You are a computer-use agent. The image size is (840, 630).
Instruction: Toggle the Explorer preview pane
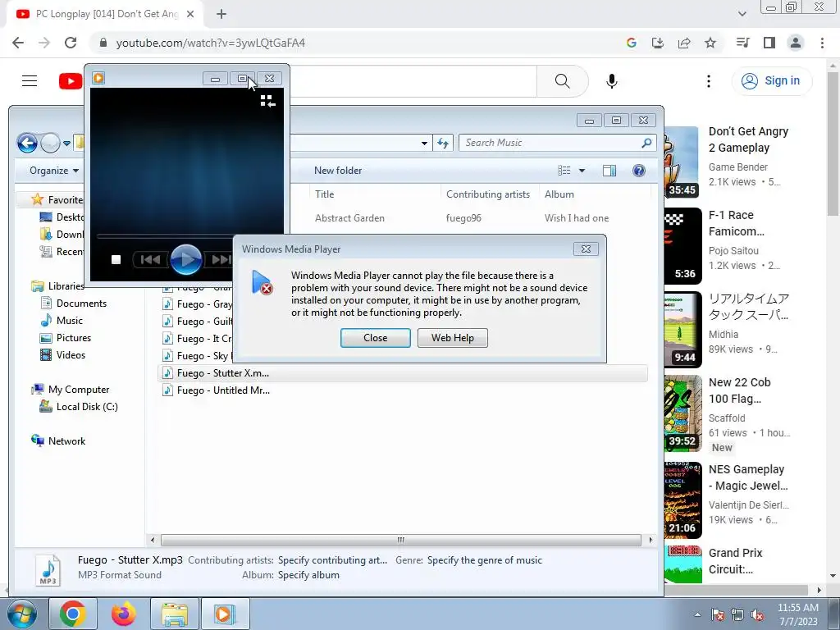609,171
